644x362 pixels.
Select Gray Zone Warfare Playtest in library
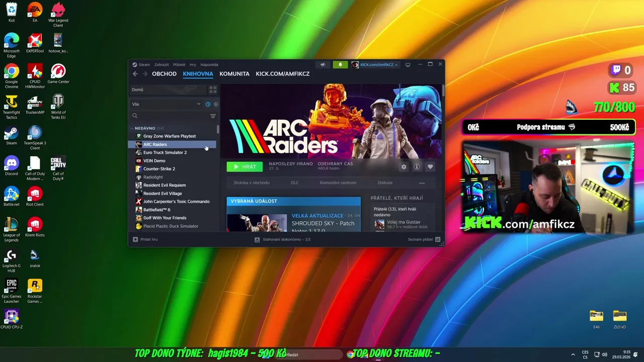point(173,136)
